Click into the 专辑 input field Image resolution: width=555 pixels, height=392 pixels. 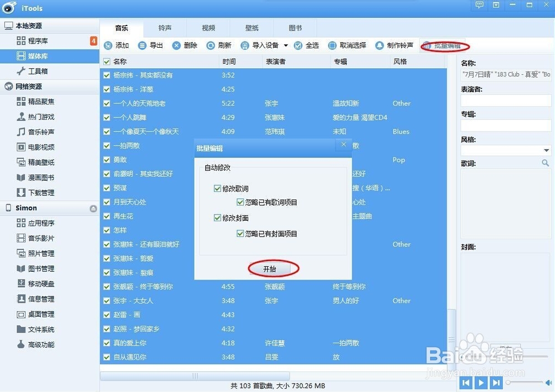click(506, 125)
